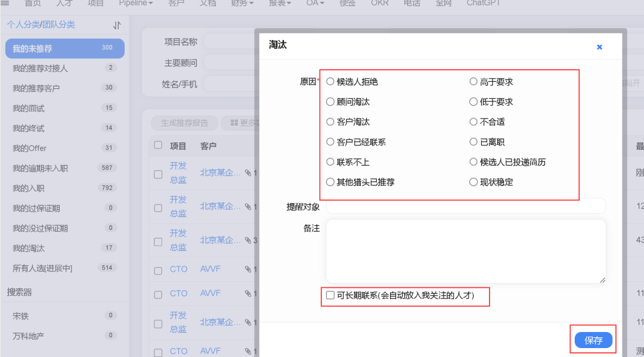Open 个人分类 category link
This screenshot has height=357, width=644.
click(x=23, y=24)
